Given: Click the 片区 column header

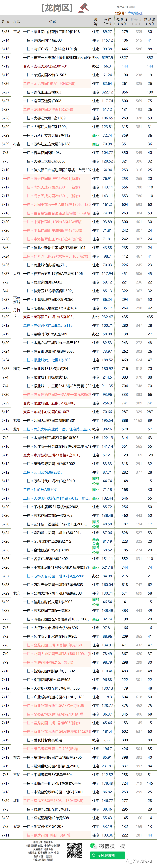Looking at the screenshot, I should click(17, 22).
